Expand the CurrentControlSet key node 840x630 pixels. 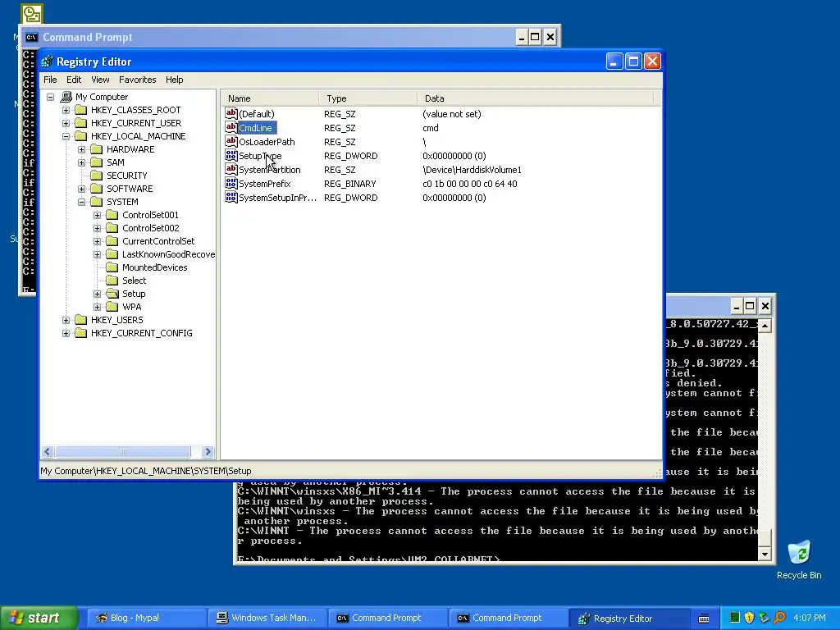tap(97, 242)
